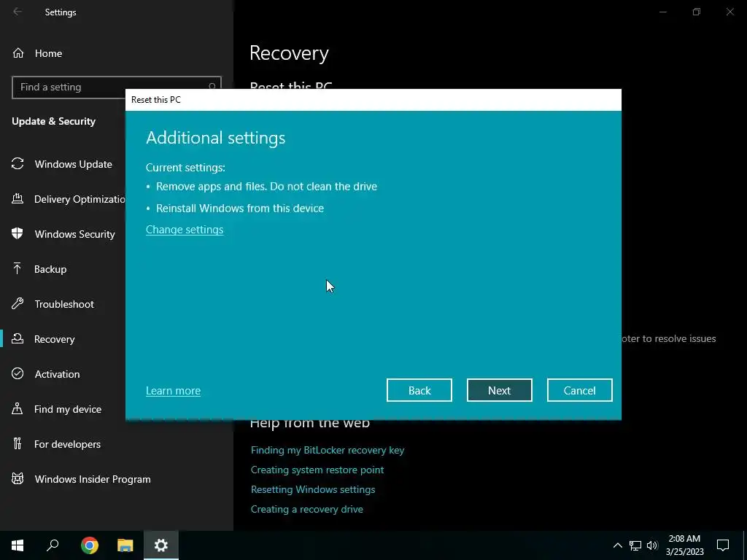
Task: Click Change settings link in dialog
Action: pyautogui.click(x=185, y=230)
